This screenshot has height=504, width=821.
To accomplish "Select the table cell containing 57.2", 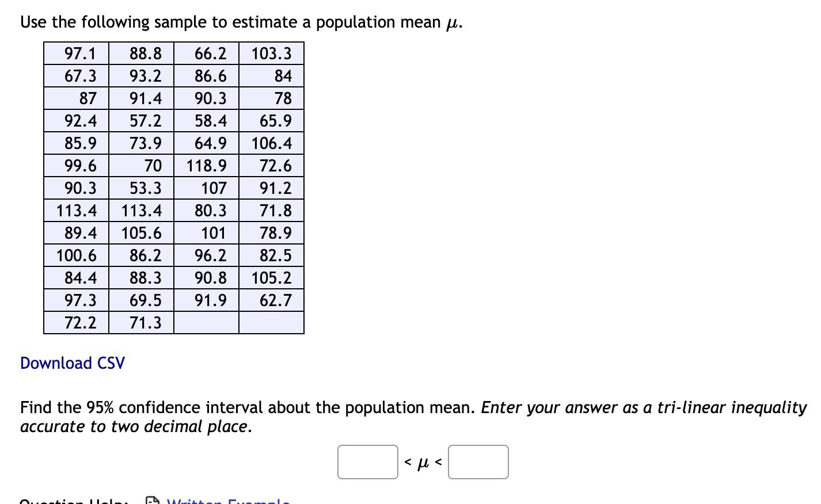I will [x=140, y=120].
